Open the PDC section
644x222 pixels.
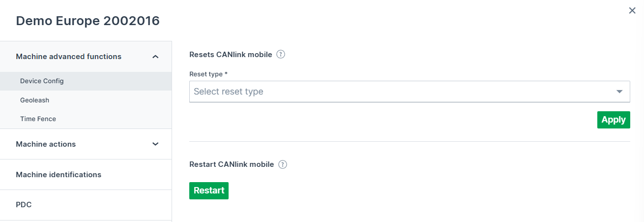click(x=24, y=205)
